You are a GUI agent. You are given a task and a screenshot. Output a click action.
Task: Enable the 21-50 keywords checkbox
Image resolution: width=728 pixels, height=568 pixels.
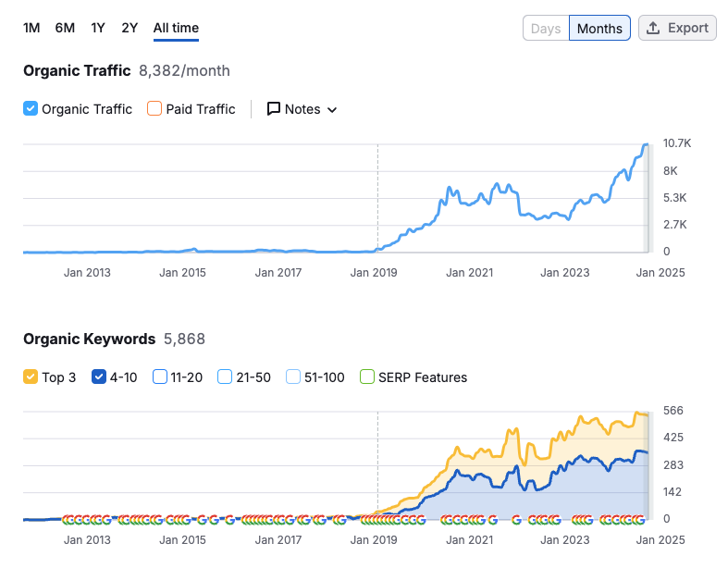pyautogui.click(x=225, y=377)
